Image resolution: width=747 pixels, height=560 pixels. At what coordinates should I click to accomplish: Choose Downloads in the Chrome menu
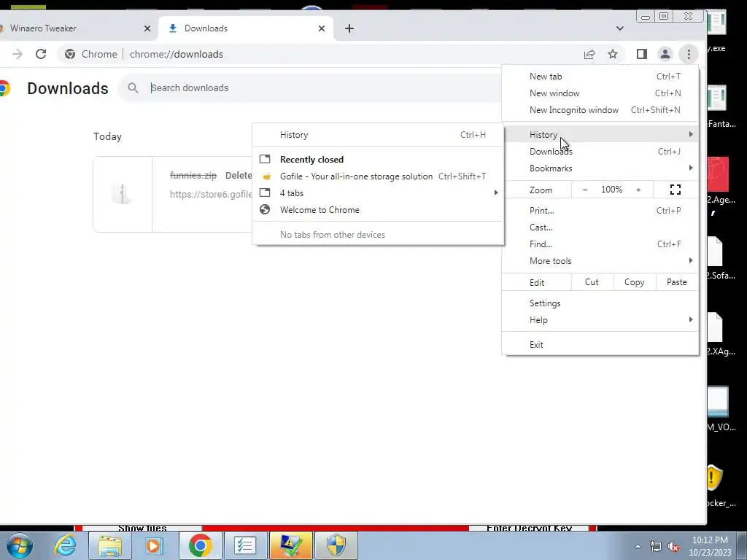click(x=600, y=152)
